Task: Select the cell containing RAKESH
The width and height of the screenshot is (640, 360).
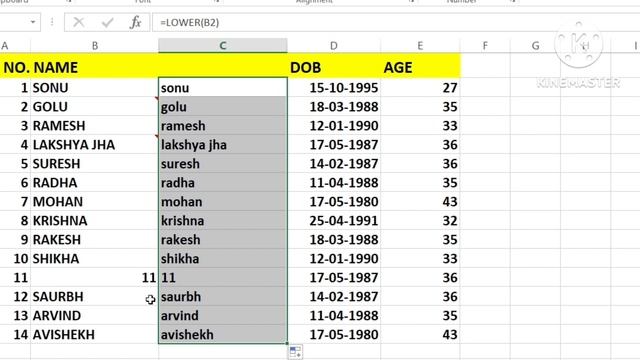Action: click(x=95, y=239)
